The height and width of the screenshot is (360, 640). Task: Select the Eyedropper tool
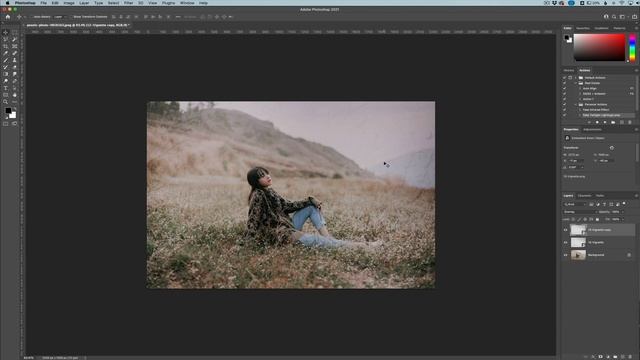(6, 53)
